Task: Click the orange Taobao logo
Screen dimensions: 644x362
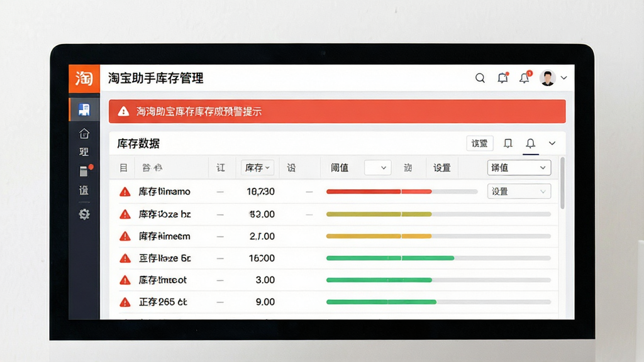Action: pos(84,79)
